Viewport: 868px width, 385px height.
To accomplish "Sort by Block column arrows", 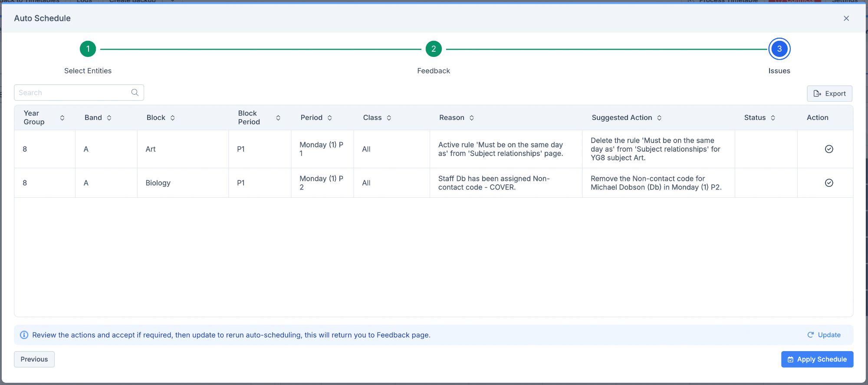I will pos(172,118).
